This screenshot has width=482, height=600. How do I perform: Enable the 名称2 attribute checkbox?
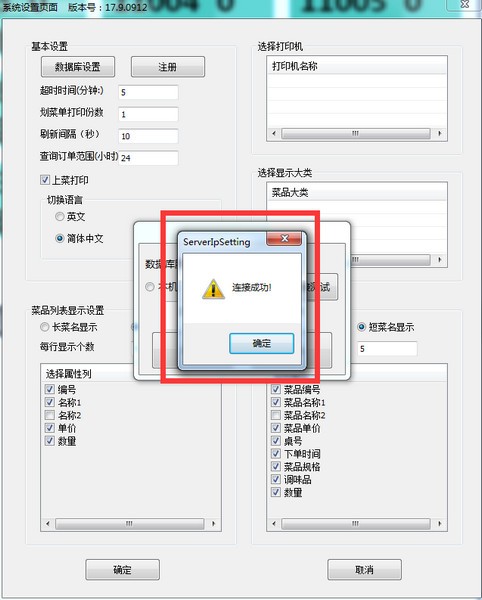(x=50, y=415)
